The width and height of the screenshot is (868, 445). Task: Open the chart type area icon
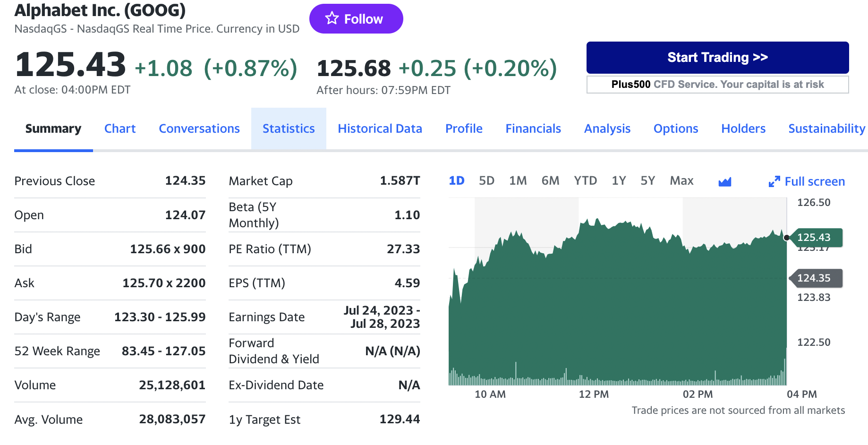click(724, 182)
